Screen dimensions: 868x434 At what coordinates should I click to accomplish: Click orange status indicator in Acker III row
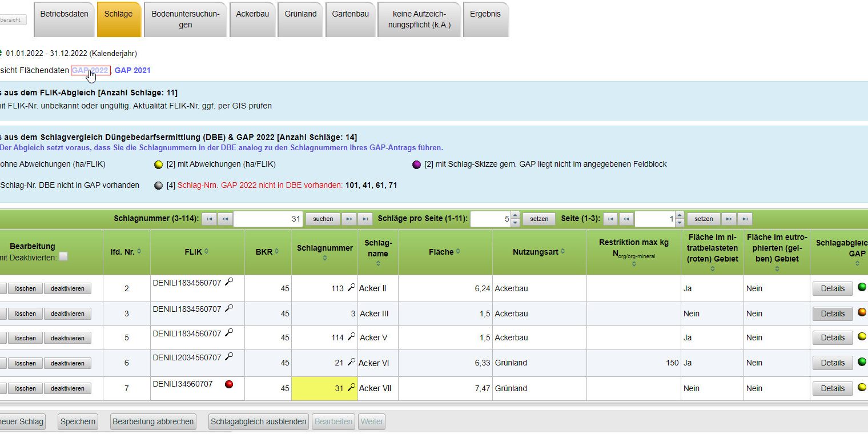point(862,312)
